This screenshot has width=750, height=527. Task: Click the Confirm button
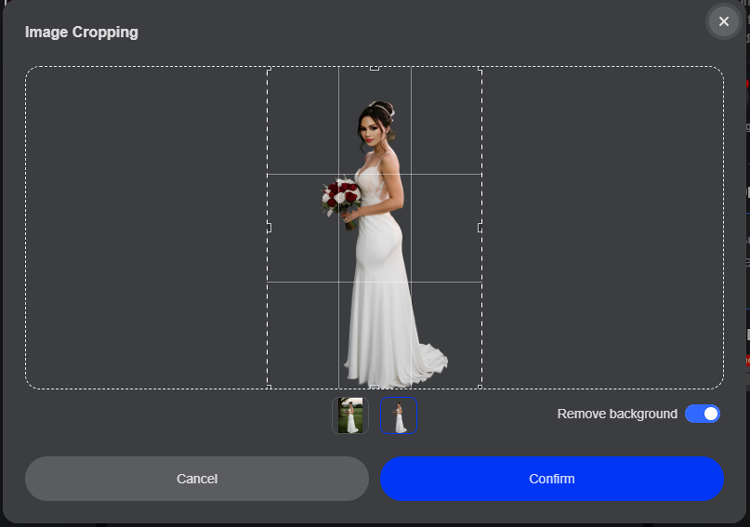(x=551, y=479)
